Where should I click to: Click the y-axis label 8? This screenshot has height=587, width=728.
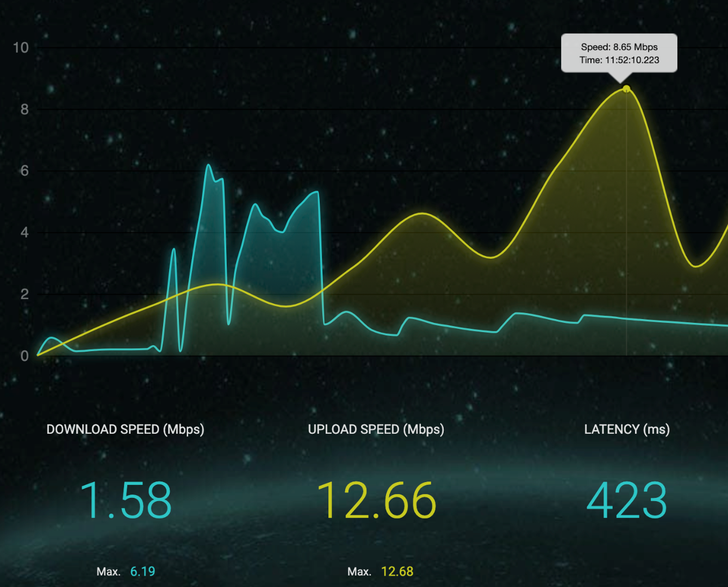tap(24, 109)
